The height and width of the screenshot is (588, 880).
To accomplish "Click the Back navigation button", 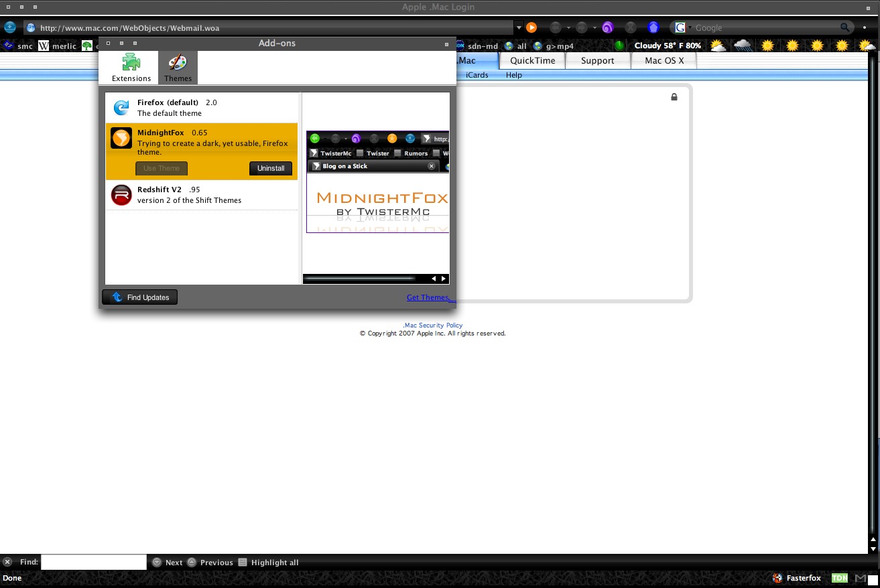I will 556,27.
